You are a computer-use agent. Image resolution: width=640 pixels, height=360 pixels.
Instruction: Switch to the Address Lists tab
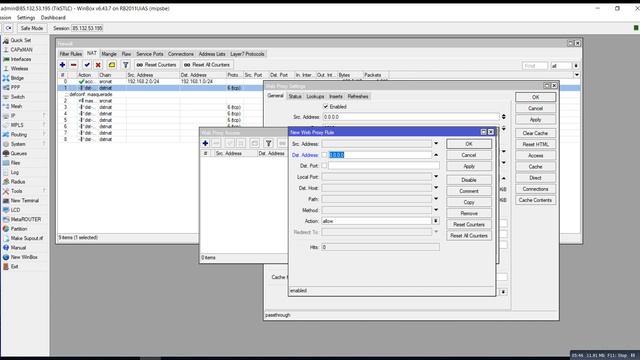click(212, 54)
